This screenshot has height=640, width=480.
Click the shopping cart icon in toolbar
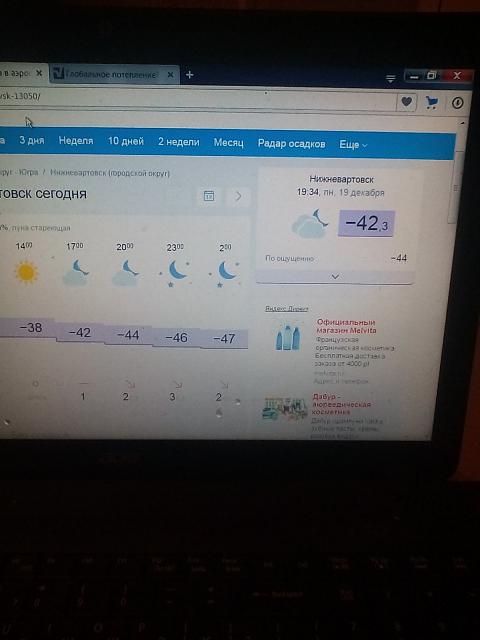point(432,102)
